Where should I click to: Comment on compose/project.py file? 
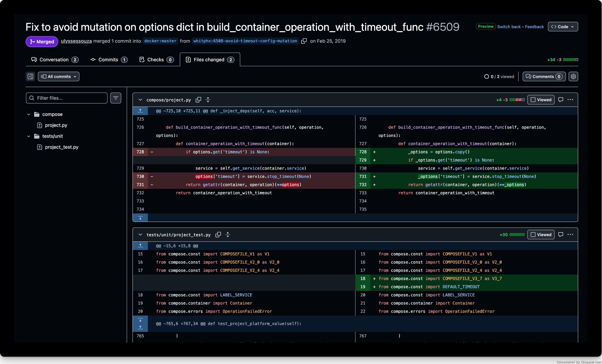(x=561, y=100)
